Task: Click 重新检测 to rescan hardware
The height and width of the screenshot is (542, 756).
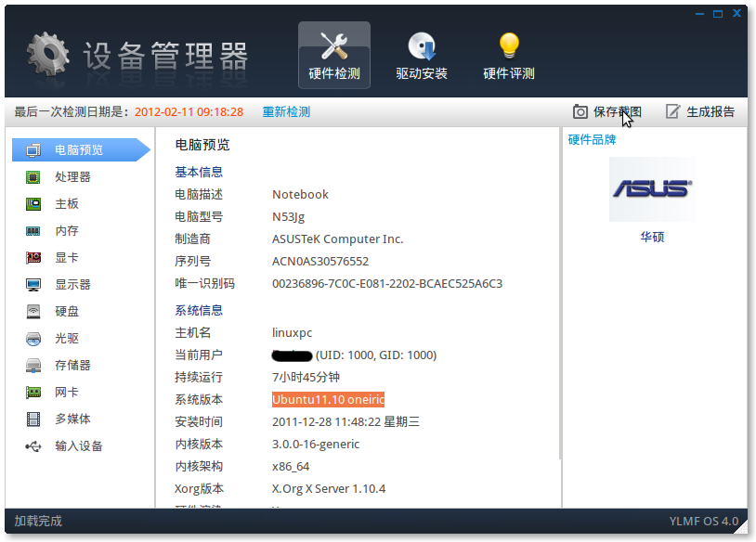Action: coord(286,111)
